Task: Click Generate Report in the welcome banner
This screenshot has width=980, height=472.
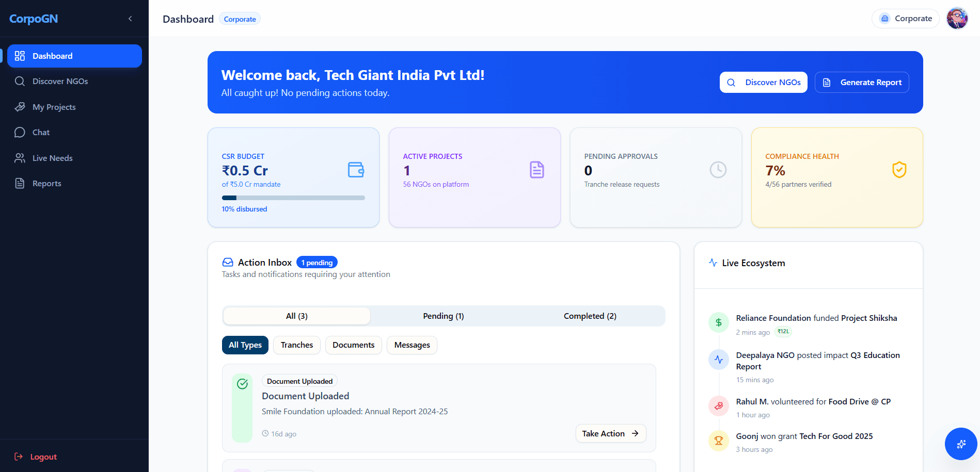Action: [862, 82]
